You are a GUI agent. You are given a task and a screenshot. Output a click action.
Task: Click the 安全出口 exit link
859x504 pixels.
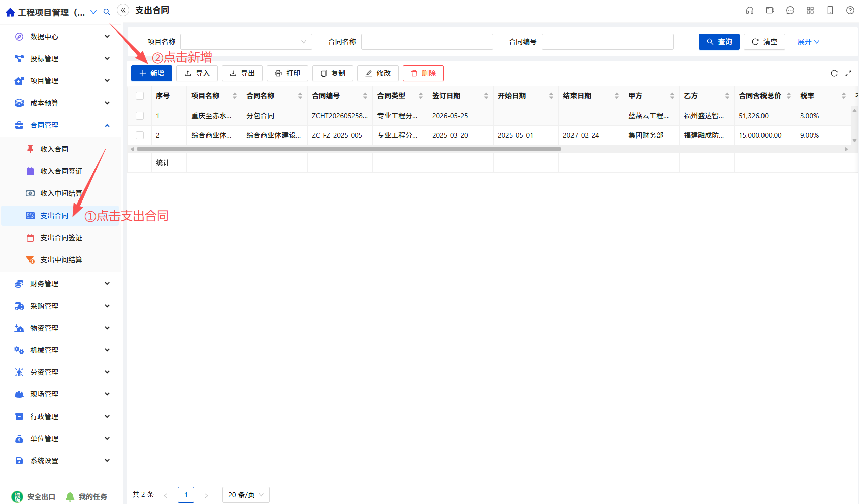click(x=34, y=496)
